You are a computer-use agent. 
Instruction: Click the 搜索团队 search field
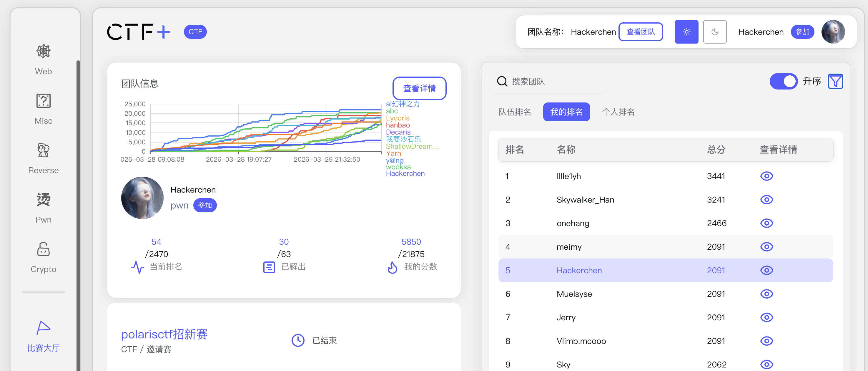click(x=553, y=81)
